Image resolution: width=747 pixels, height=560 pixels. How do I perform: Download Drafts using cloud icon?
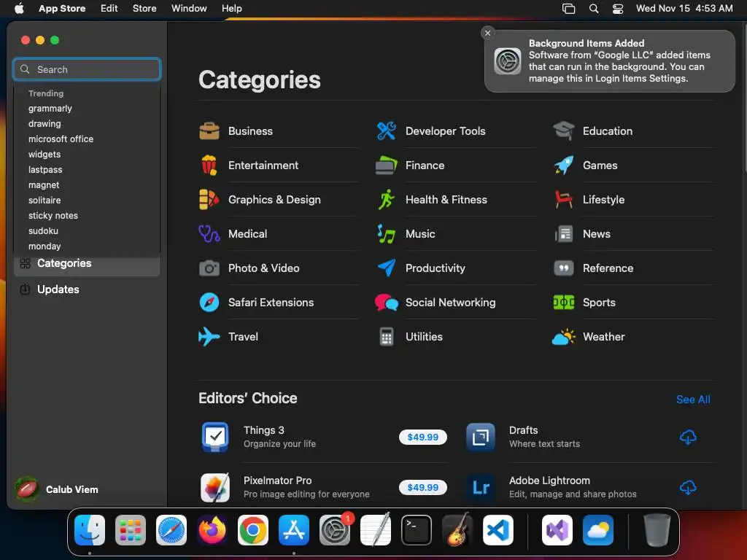[688, 437]
